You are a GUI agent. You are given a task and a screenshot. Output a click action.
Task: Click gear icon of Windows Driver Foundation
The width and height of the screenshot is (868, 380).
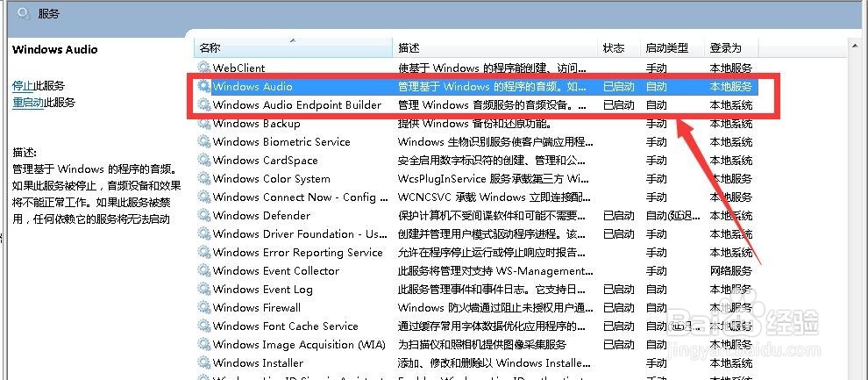tap(204, 233)
